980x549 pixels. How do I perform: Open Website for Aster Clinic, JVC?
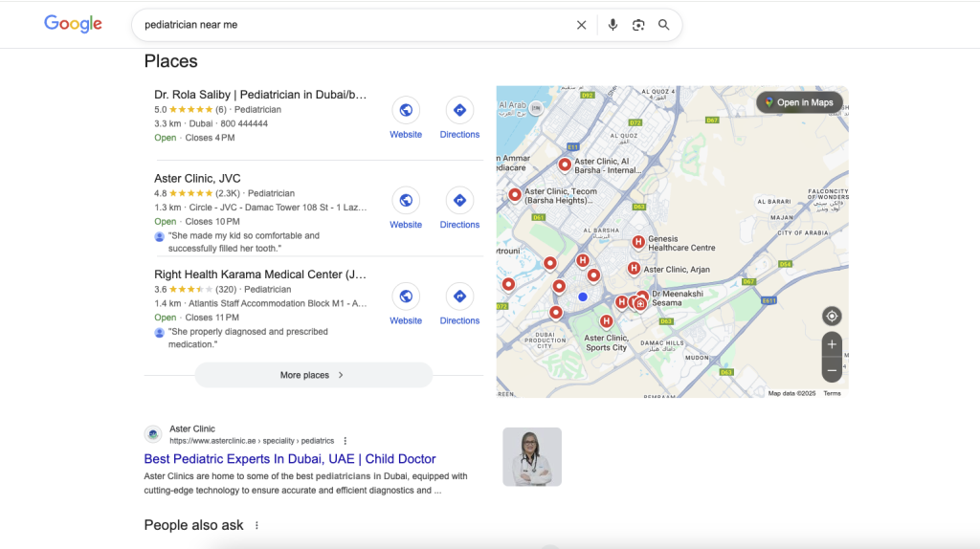406,208
